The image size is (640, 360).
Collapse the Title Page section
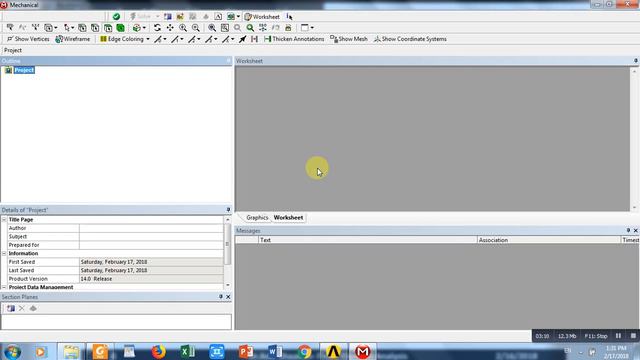(4, 220)
